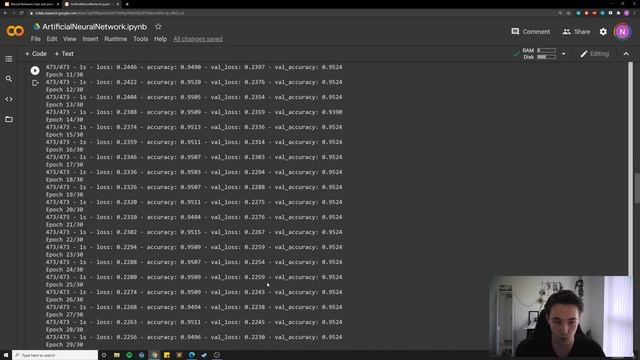The height and width of the screenshot is (360, 640).
Task: Open a new browser tab
Action: 127,4
